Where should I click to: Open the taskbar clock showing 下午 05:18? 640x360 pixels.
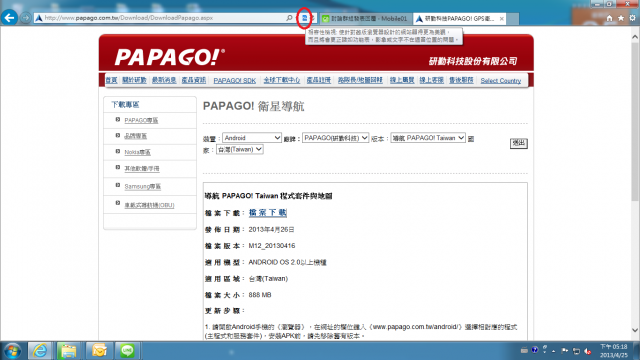coord(613,351)
